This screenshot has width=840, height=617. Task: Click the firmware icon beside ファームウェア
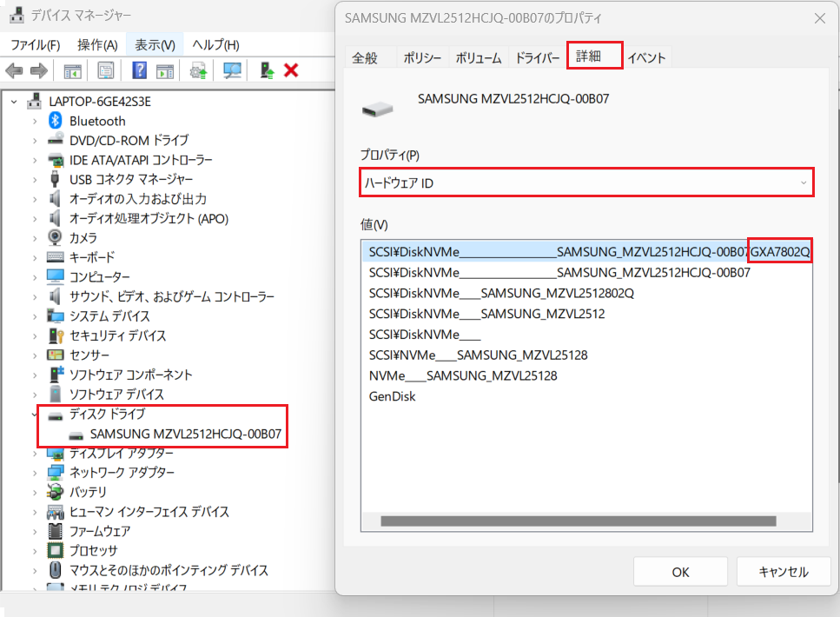(x=56, y=531)
